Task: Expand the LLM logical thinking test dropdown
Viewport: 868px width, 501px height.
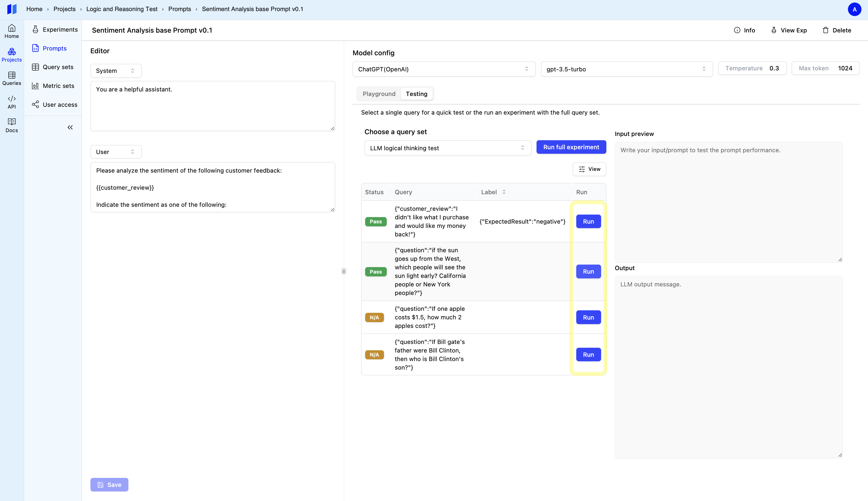Action: coord(447,148)
